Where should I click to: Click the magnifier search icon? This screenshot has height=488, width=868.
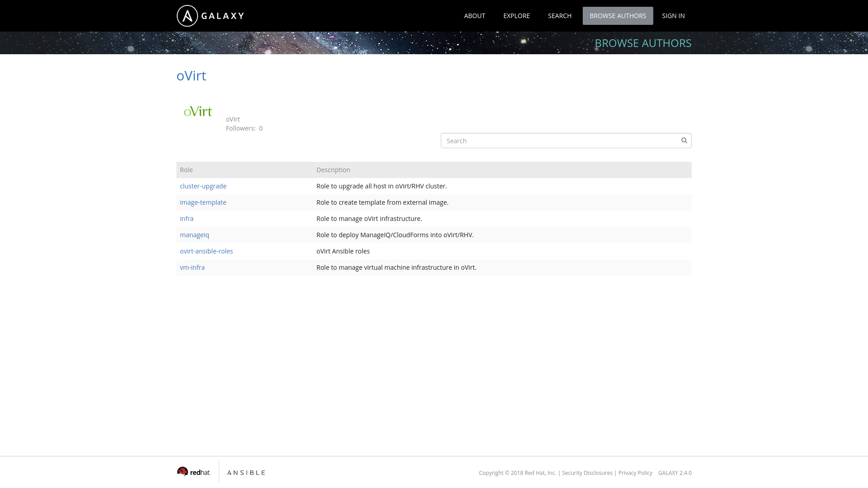(x=684, y=141)
